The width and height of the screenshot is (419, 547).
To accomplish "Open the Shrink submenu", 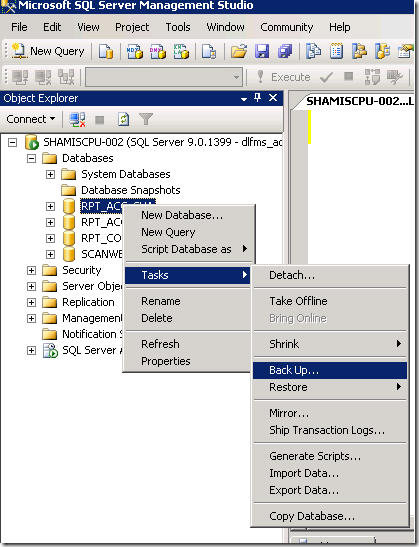I will click(x=330, y=344).
